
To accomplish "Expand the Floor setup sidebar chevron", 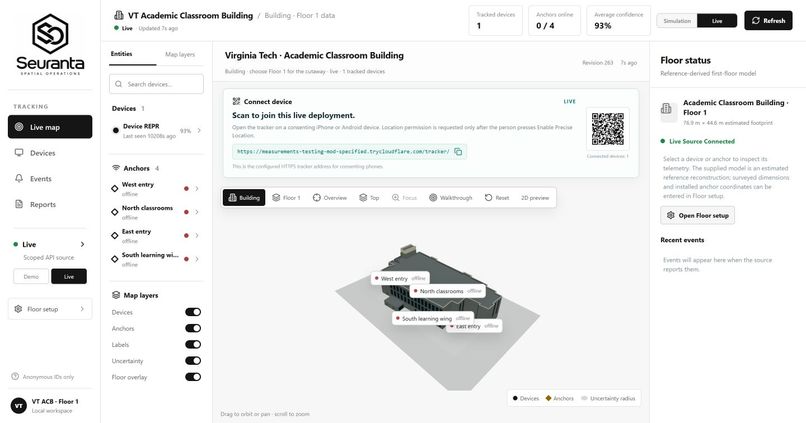I will (82, 309).
